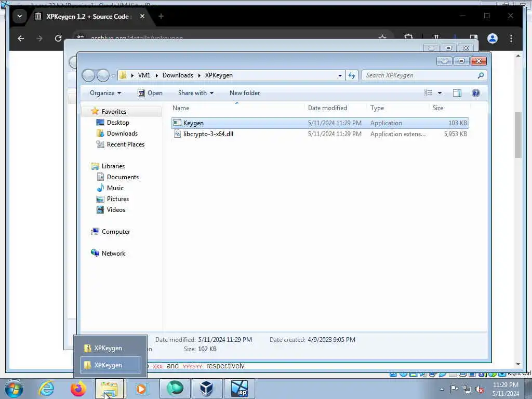Open the Organize dropdown menu
The image size is (532, 399).
[105, 93]
